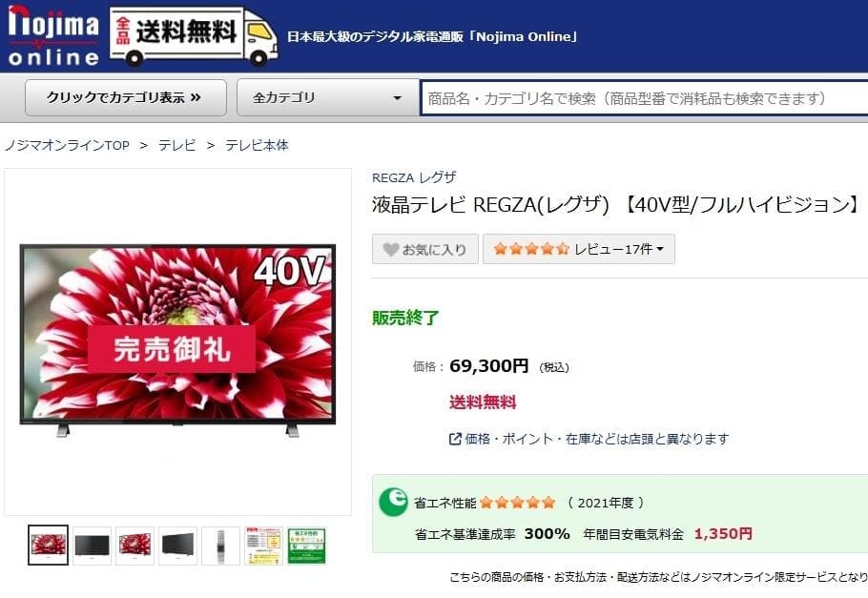Go to ノジマオンラインTOP breadcrumb

coord(67,146)
